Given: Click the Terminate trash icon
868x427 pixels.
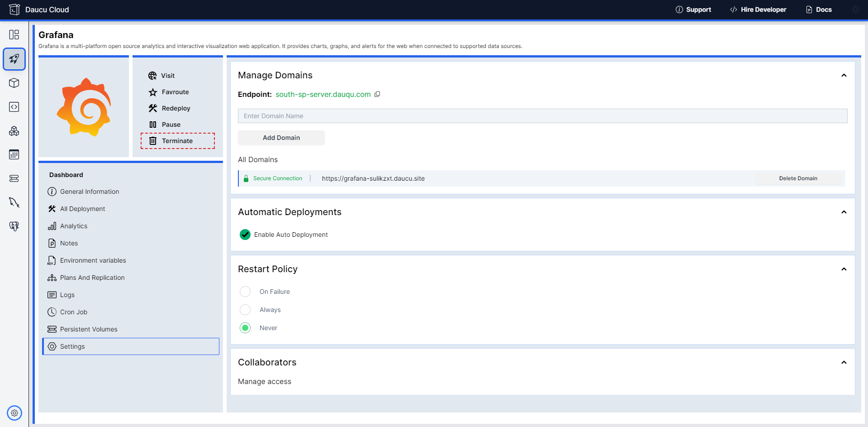Looking at the screenshot, I should tap(153, 141).
